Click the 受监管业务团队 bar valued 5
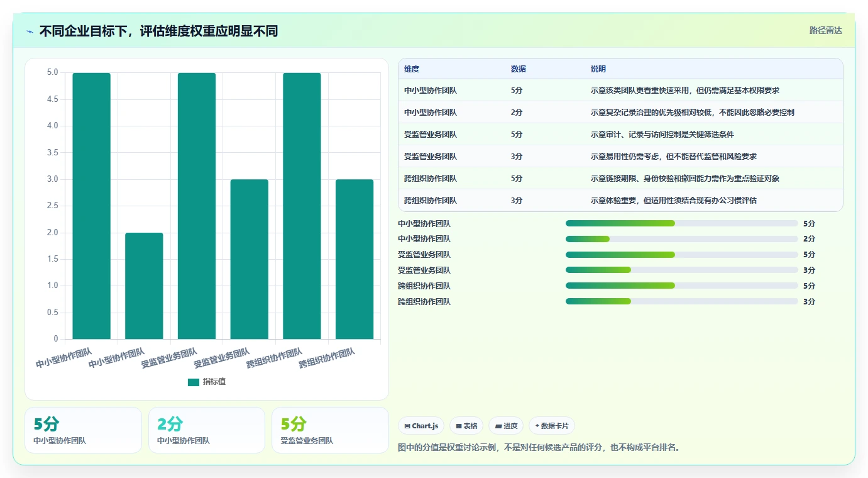Image resolution: width=868 pixels, height=478 pixels. click(x=197, y=206)
